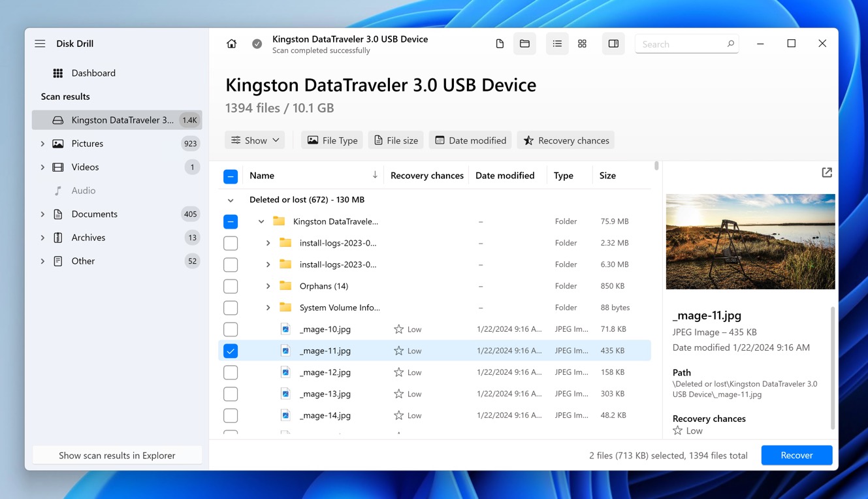Sort by Recovery chances column header
The image size is (868, 499).
pos(427,175)
